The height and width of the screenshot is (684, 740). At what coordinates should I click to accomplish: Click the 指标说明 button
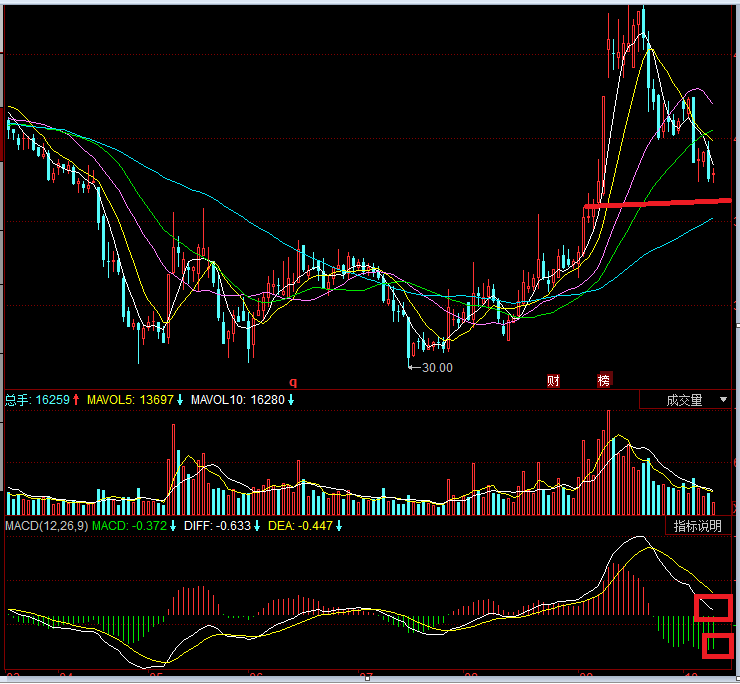(697, 526)
